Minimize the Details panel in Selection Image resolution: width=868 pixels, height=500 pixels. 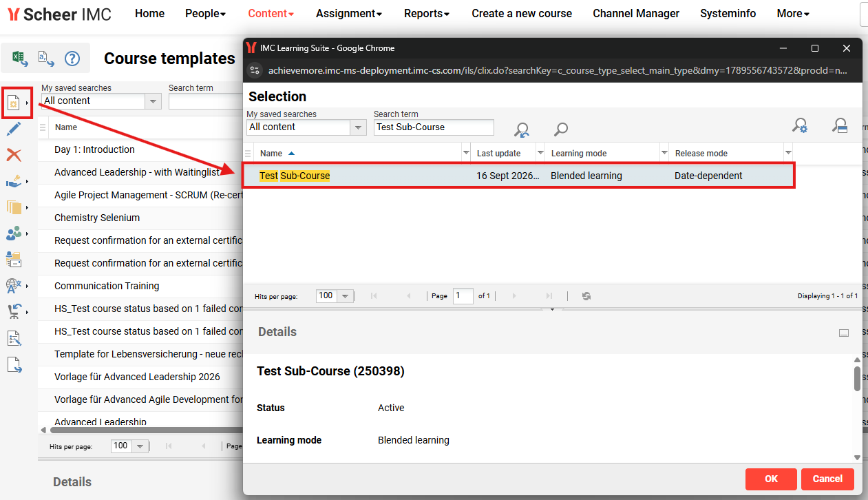[x=844, y=333]
